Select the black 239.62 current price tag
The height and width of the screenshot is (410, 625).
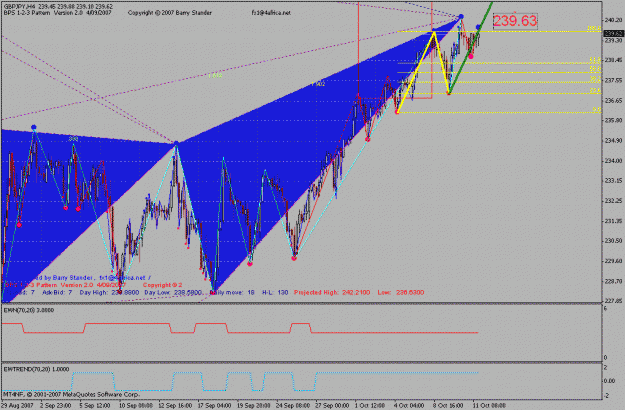(613, 33)
